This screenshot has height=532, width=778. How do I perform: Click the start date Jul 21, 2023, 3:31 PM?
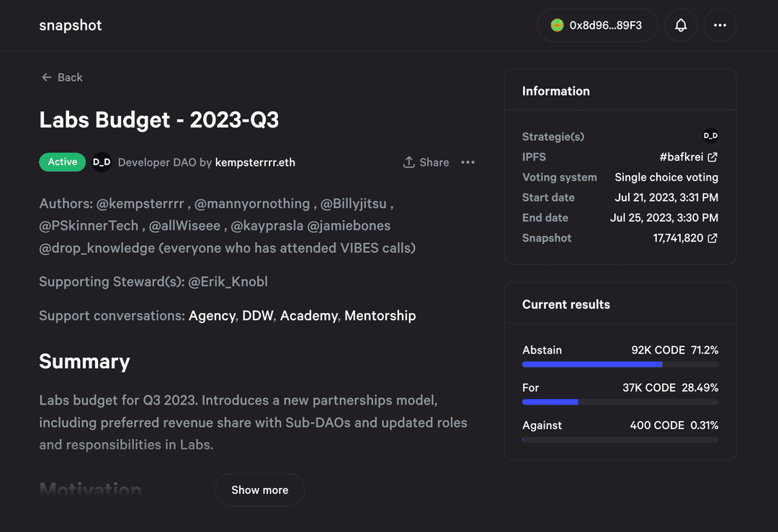666,198
